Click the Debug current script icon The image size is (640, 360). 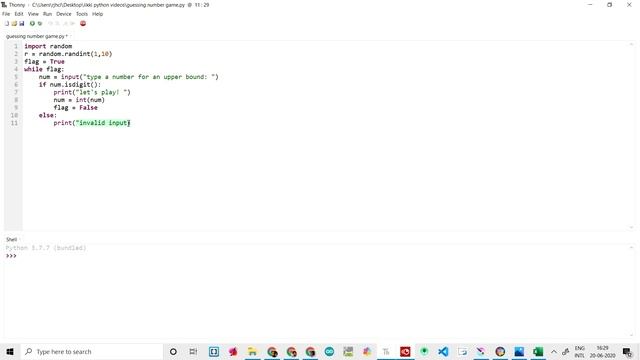pyautogui.click(x=40, y=23)
